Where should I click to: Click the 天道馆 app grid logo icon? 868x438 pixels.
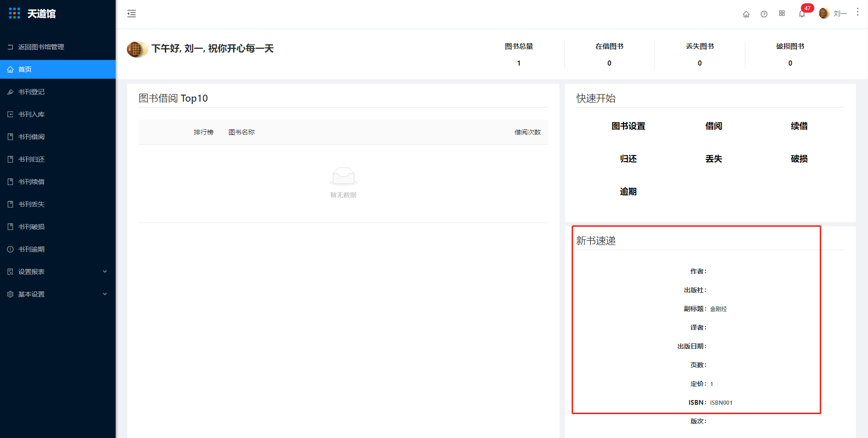pyautogui.click(x=15, y=14)
